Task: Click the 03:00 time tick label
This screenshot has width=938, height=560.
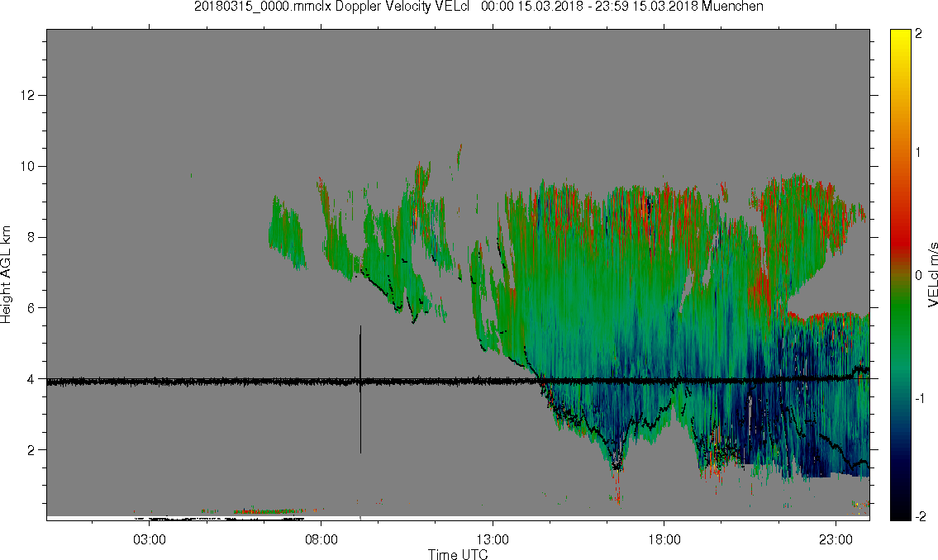Action: (x=150, y=539)
